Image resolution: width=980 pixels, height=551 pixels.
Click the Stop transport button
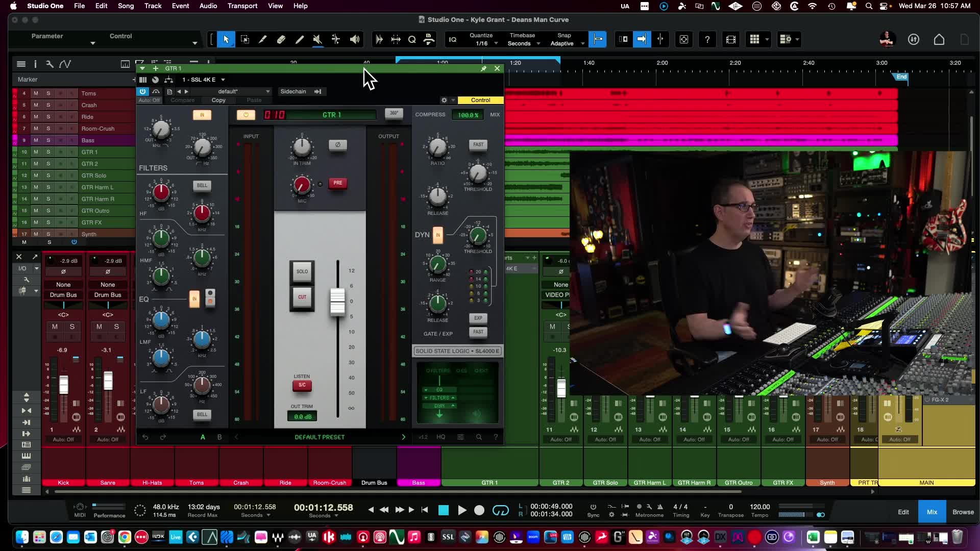point(444,510)
